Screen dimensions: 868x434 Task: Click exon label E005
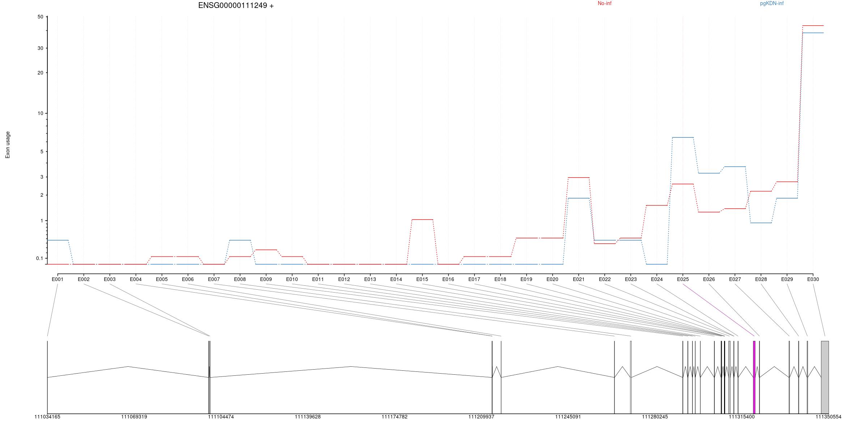162,279
